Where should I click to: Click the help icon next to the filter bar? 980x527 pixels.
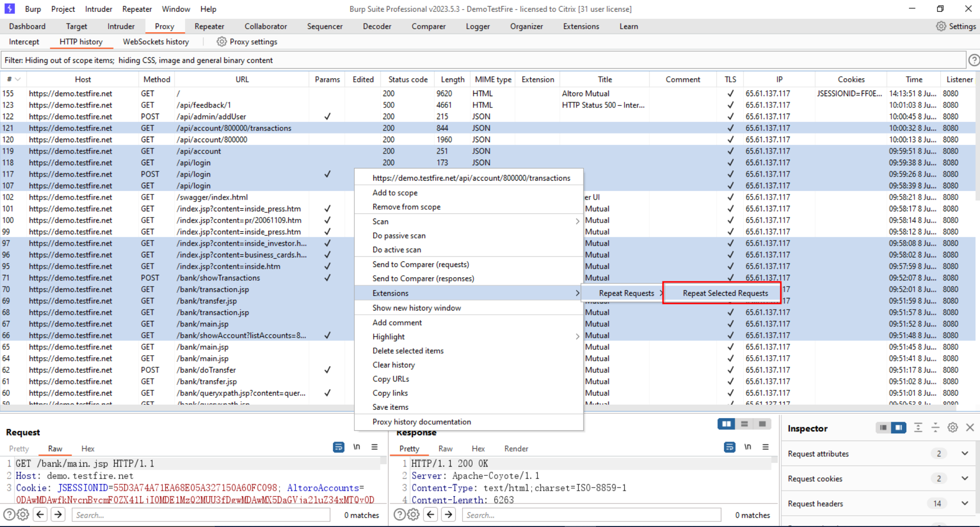(x=973, y=60)
